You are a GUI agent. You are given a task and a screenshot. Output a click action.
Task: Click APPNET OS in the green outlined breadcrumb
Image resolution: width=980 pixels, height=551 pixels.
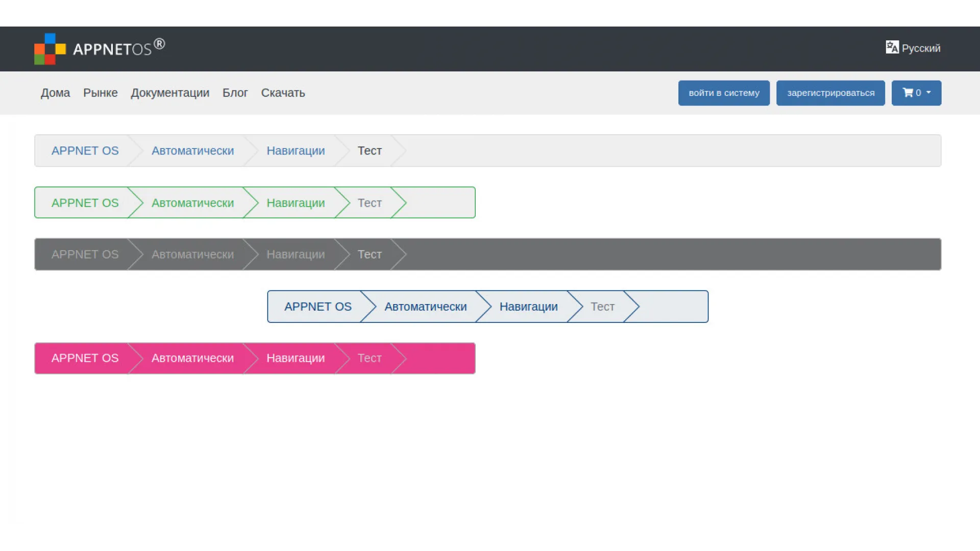[x=85, y=203]
